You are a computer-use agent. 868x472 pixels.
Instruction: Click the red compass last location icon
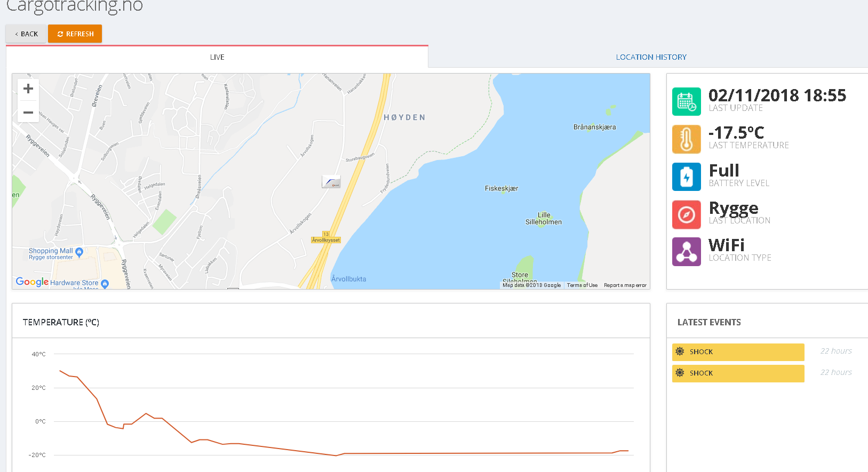click(x=686, y=214)
